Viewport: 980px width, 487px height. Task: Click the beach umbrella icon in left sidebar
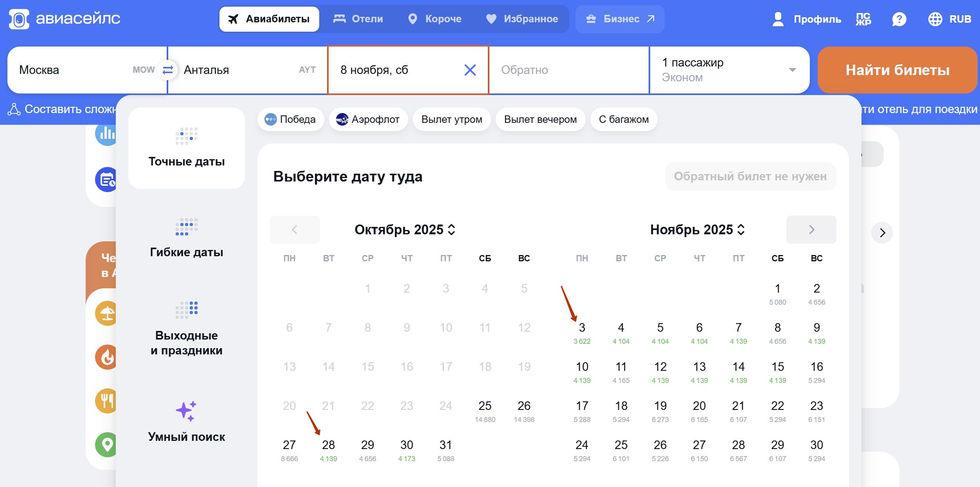106,313
